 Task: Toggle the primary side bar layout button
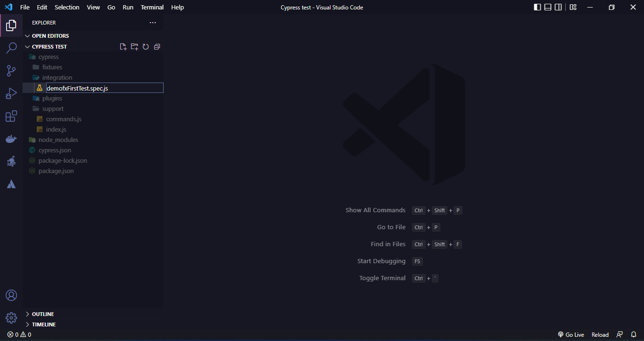537,7
